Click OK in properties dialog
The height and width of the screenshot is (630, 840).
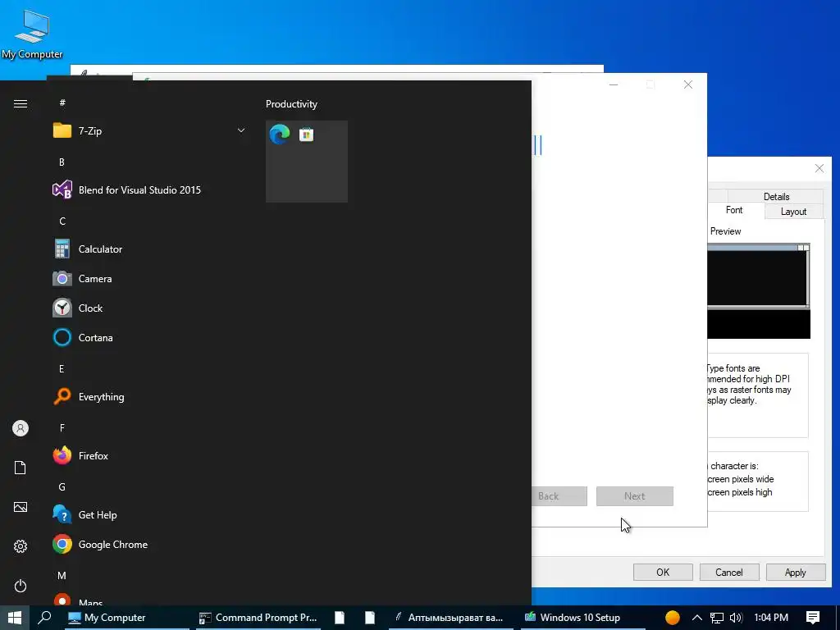[663, 572]
